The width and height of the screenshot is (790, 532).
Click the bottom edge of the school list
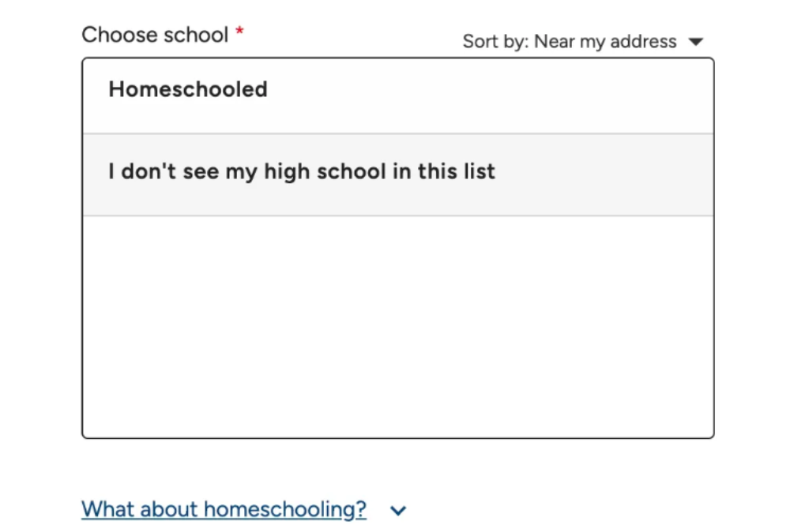(x=395, y=435)
